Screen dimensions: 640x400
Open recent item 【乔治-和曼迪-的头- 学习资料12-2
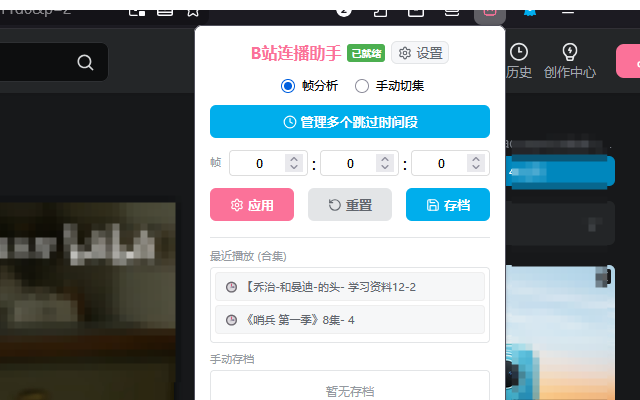350,287
